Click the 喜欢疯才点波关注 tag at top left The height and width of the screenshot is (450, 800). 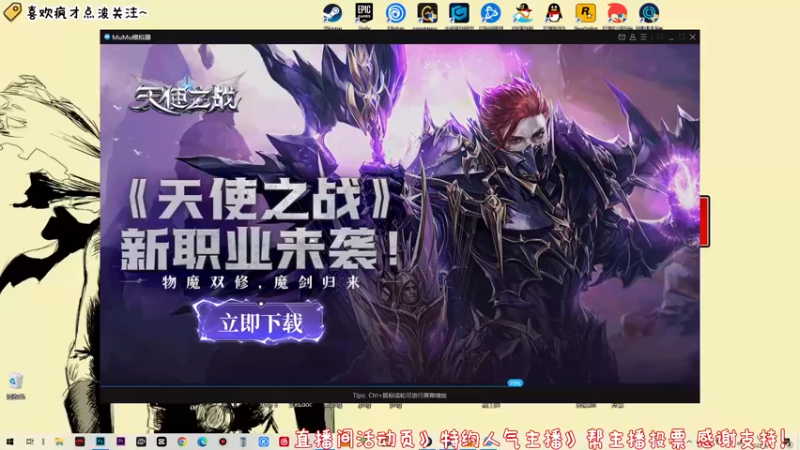(x=76, y=12)
